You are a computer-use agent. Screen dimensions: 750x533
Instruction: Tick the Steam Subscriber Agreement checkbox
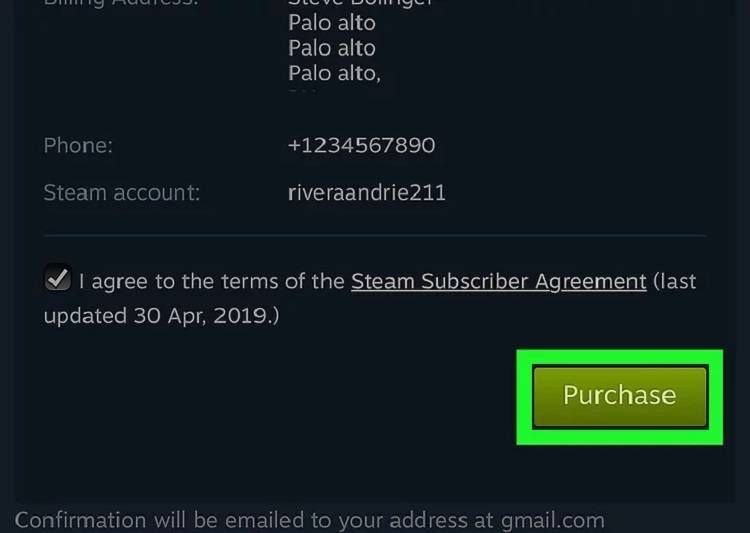[x=58, y=280]
